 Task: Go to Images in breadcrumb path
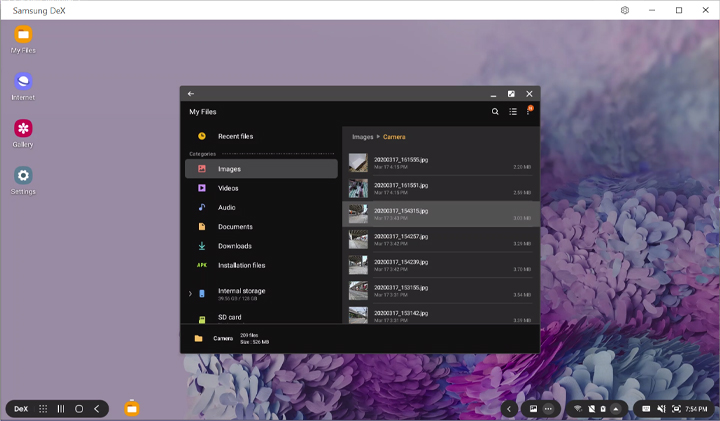click(362, 137)
